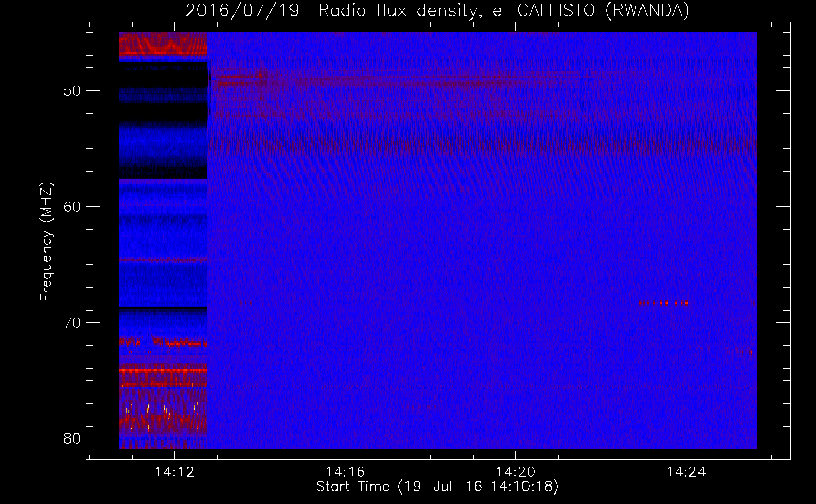This screenshot has width=816, height=504.
Task: Select the 60 MHz frequency tick label
Action: tap(72, 207)
